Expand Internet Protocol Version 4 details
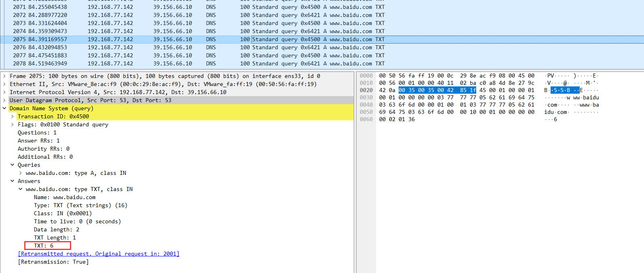Image resolution: width=644 pixels, height=273 pixels. (x=4, y=92)
